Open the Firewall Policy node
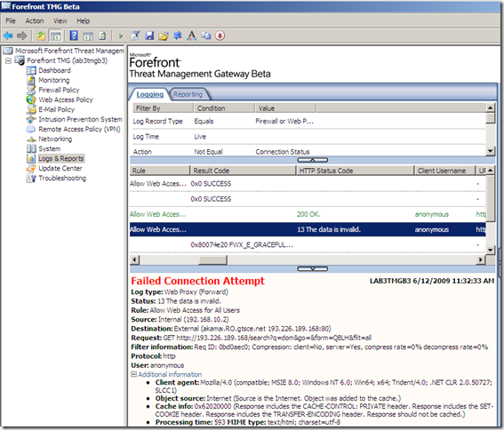The image size is (504, 430). pos(59,90)
